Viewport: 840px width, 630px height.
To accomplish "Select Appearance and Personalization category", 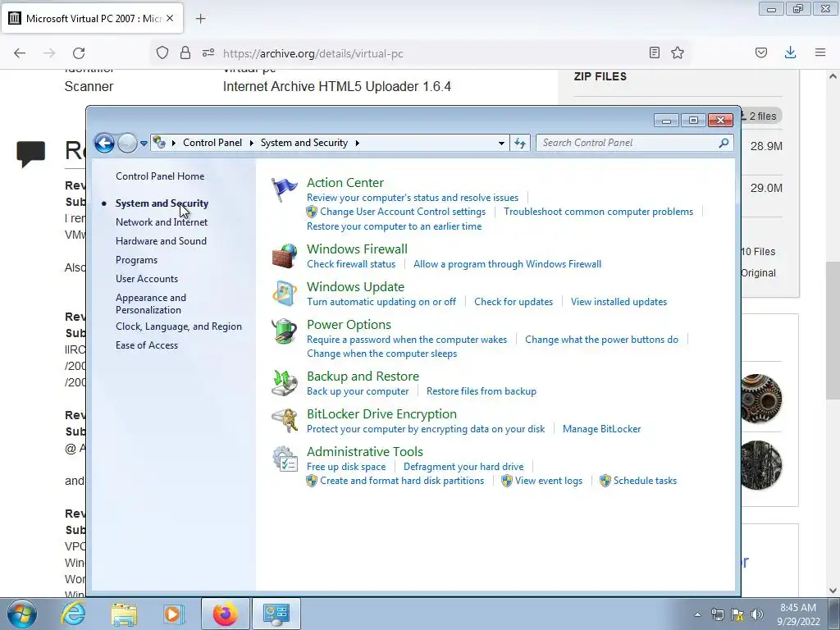I will [x=151, y=304].
